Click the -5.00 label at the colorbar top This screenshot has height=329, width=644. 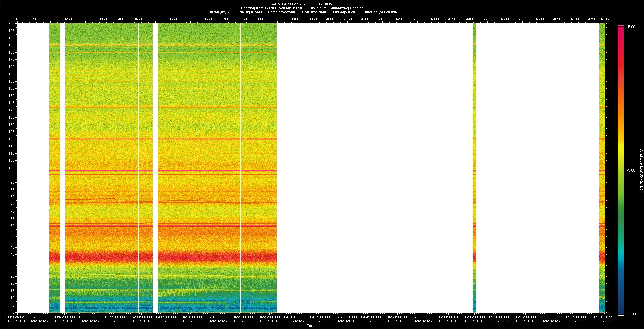click(631, 27)
